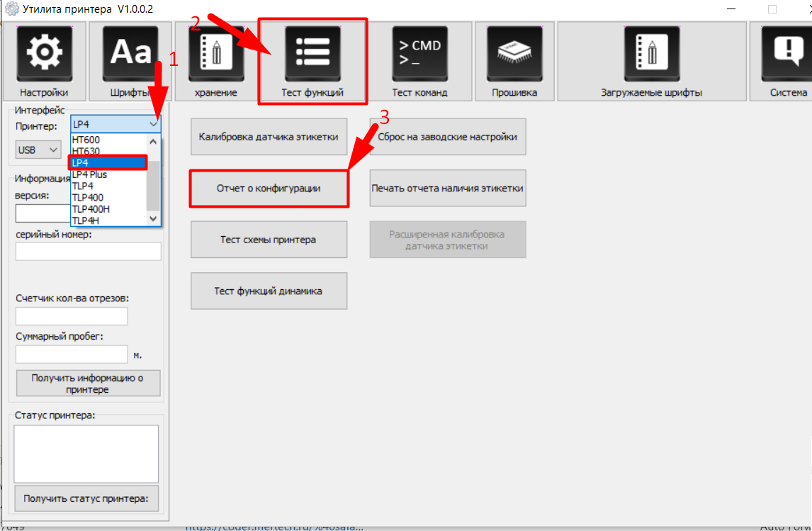Open the USB interface dropdown
The width and height of the screenshot is (812, 531).
39,150
